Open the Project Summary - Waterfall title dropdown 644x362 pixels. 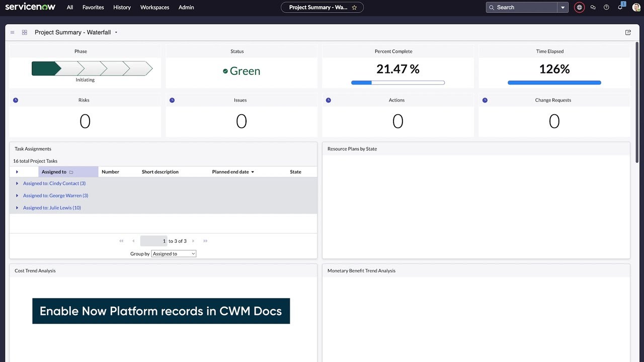click(x=116, y=32)
